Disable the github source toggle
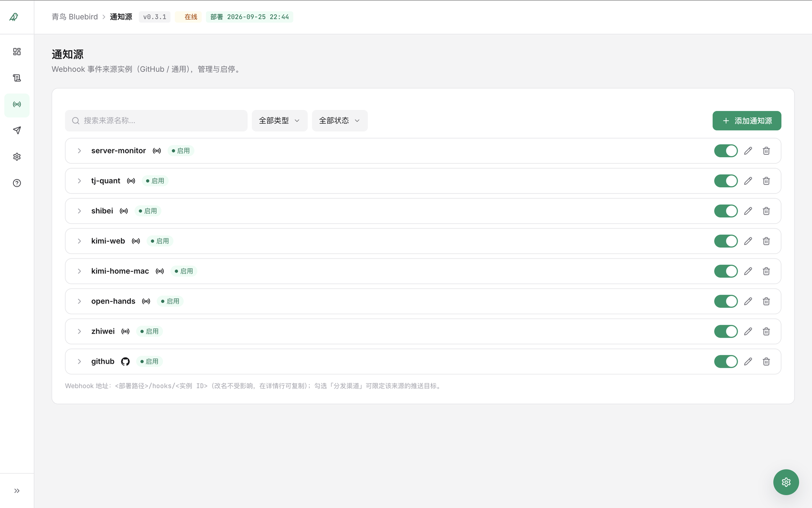Screen dimensions: 812x508 (726, 361)
